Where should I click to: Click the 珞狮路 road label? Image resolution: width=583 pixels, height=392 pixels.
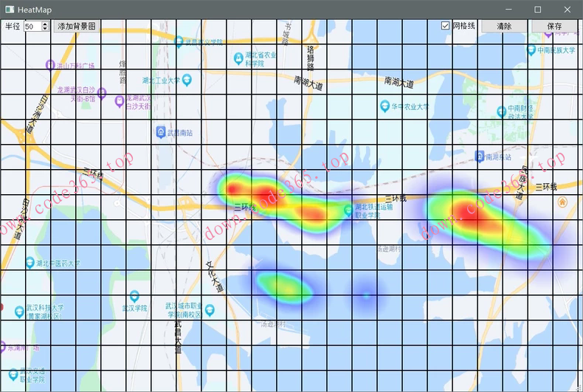point(311,58)
